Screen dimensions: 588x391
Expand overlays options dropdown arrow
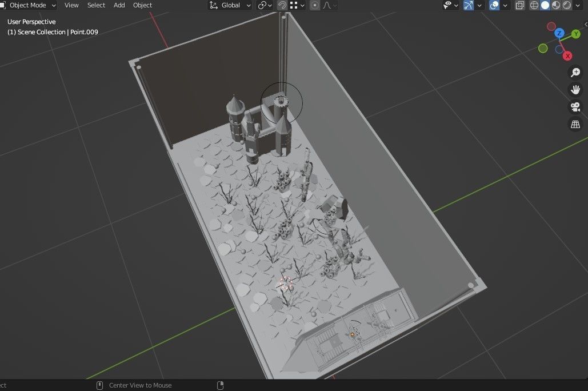505,5
